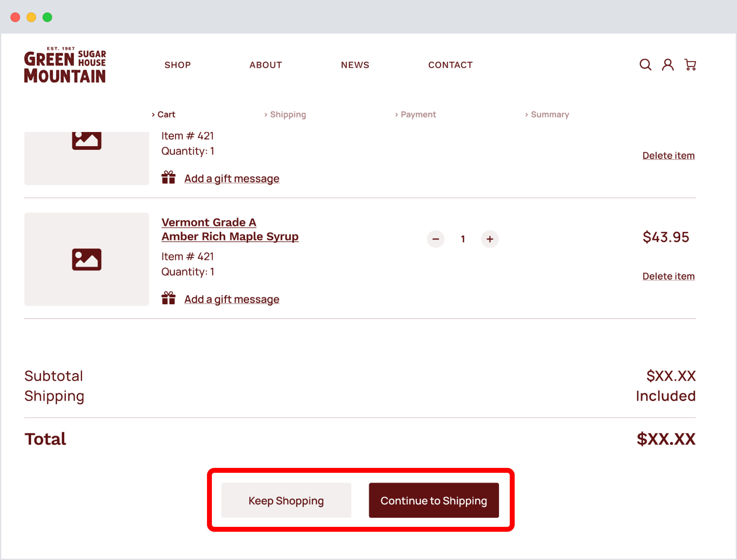Screen dimensions: 737x560
Task: Open the shopping cart icon
Action: (690, 65)
